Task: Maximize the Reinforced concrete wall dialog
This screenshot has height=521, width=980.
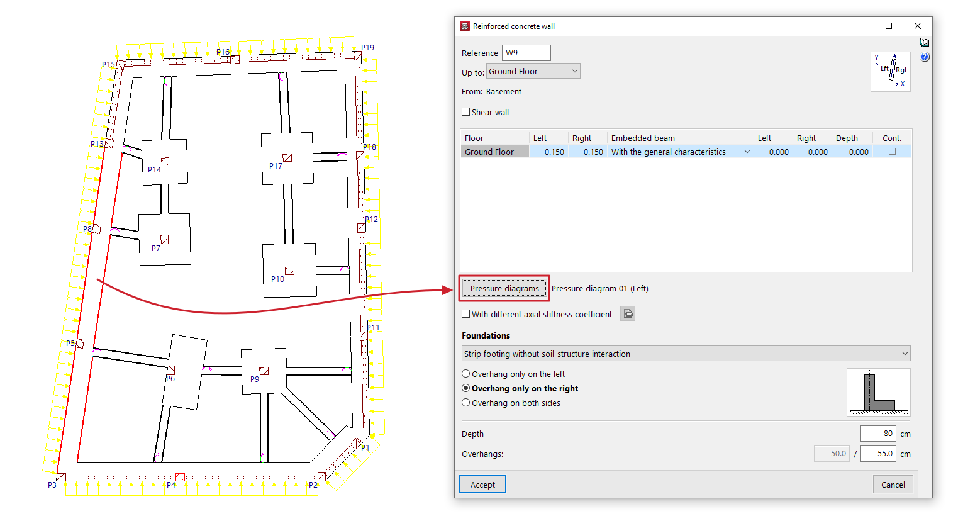Action: coord(889,26)
